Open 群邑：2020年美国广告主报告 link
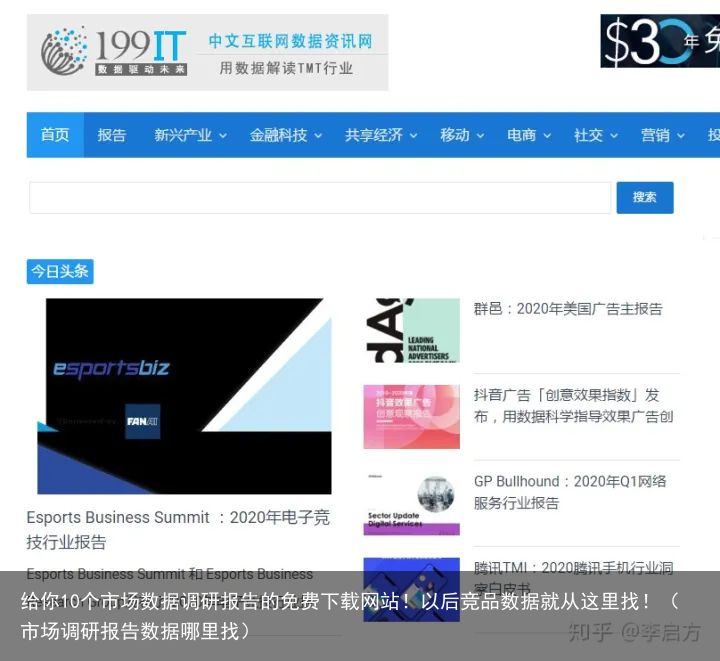The height and width of the screenshot is (661, 720). [x=568, y=309]
